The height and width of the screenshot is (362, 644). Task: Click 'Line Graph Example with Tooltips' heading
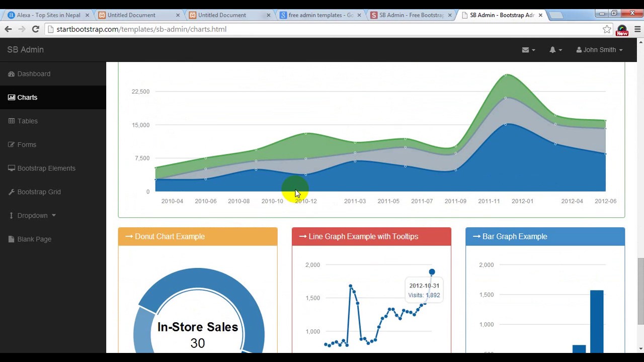tap(363, 236)
